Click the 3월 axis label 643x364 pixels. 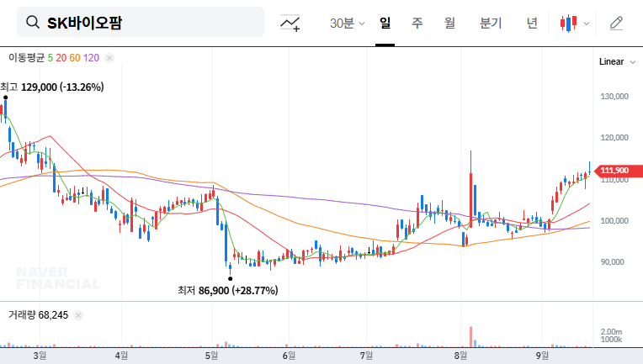(40, 356)
